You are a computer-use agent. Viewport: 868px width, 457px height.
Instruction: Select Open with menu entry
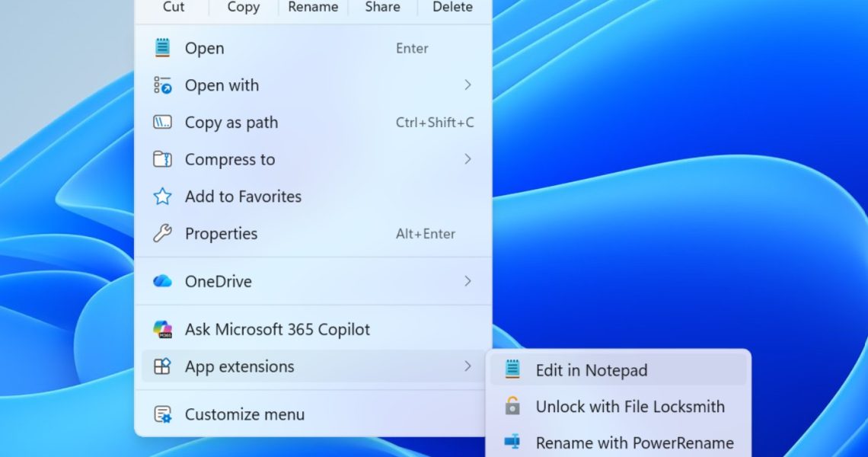click(x=313, y=85)
